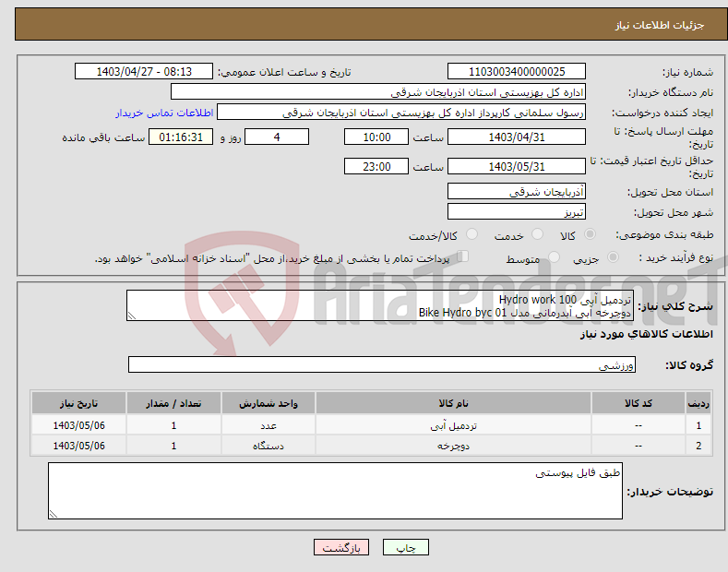Click the تردمیل آبی item name cell
Screen dimensions: 728x572
point(453,425)
